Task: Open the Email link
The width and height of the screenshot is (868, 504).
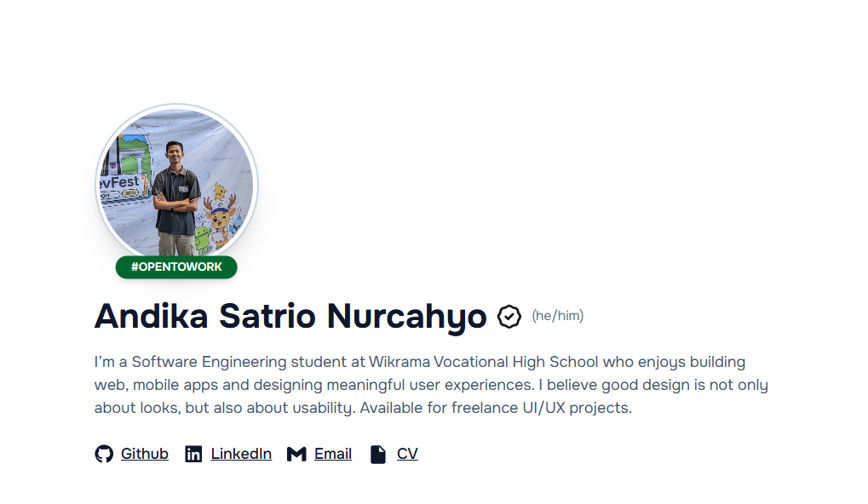Action: [333, 453]
